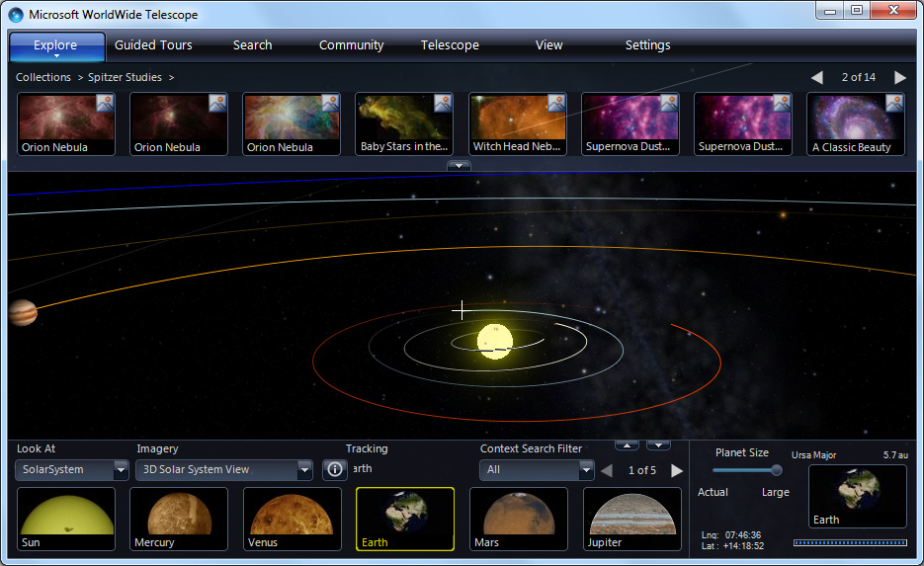Click the Spitzer Studies breadcrumb

(125, 77)
